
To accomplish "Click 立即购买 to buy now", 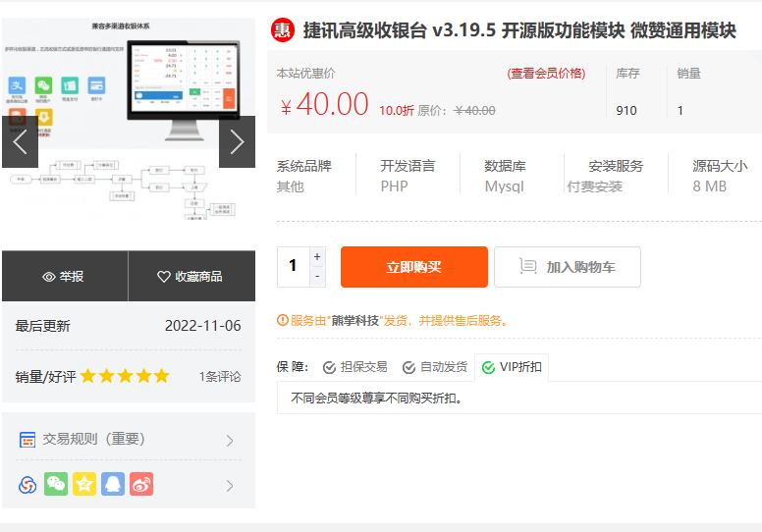I will [414, 267].
